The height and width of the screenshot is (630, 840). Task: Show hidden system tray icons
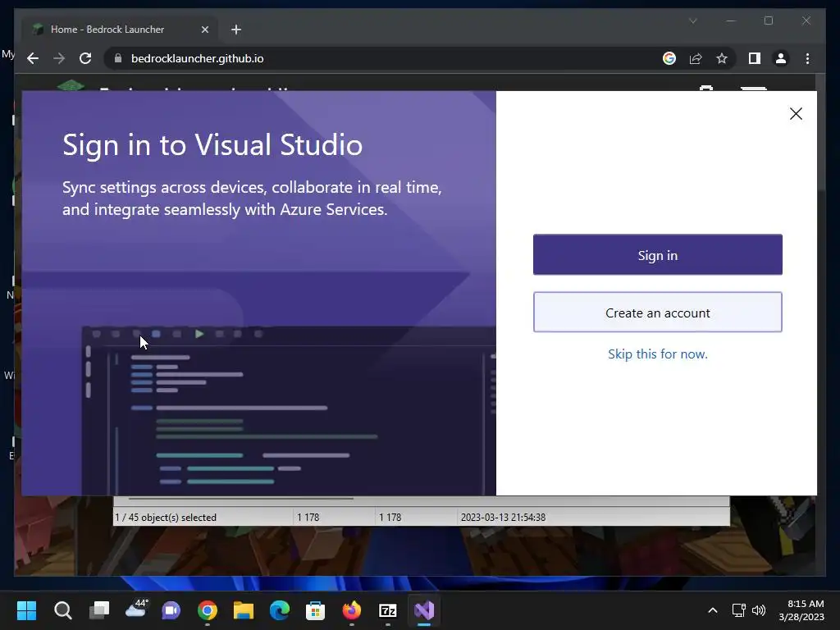[x=713, y=610]
